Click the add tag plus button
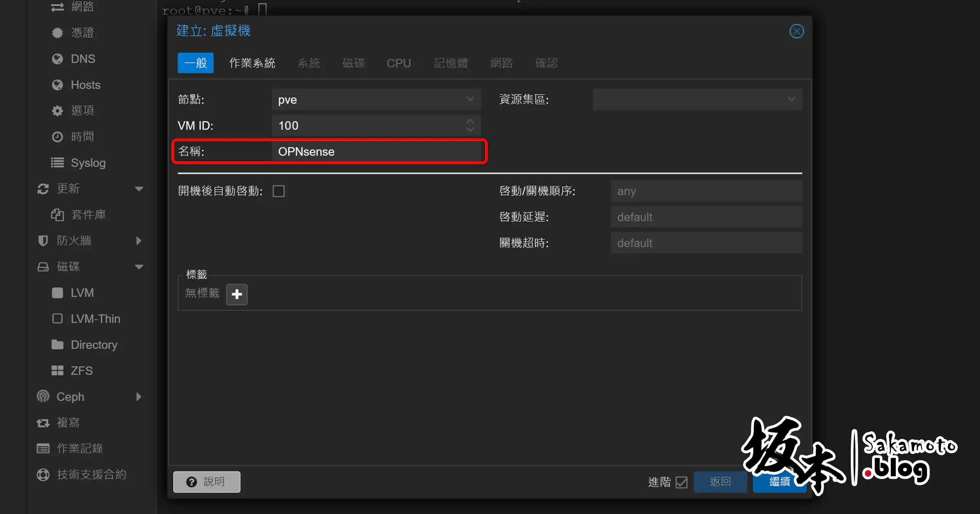The height and width of the screenshot is (514, 980). coord(237,294)
